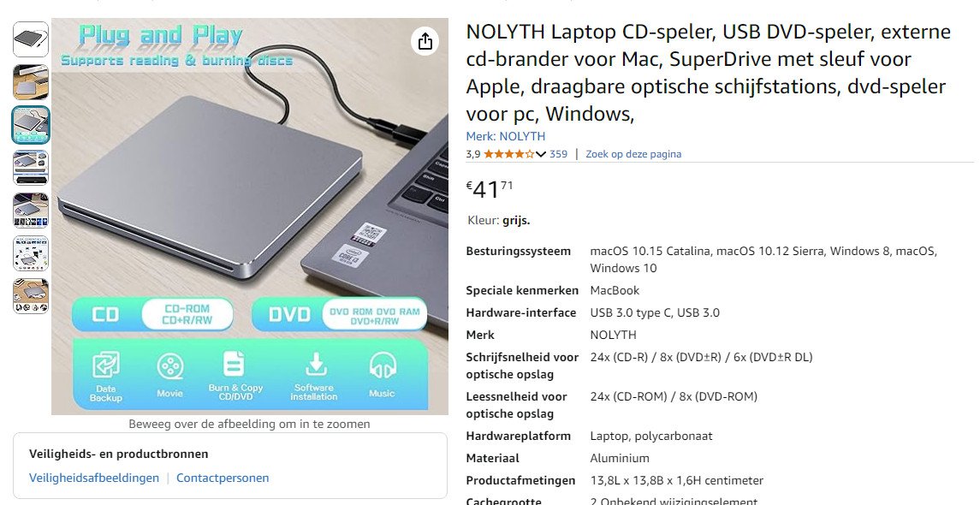Click the share icon on product image
Screen dimensions: 980x505
(425, 41)
